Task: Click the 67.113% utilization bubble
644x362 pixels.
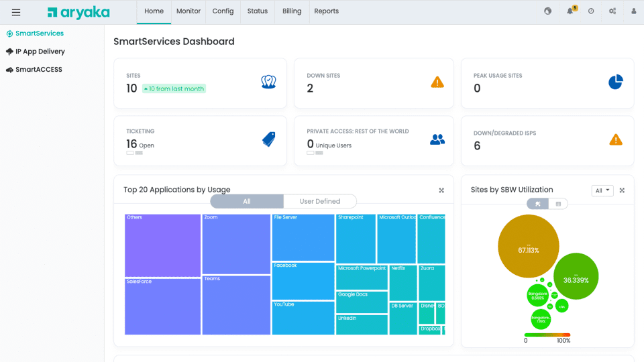Action: [528, 246]
